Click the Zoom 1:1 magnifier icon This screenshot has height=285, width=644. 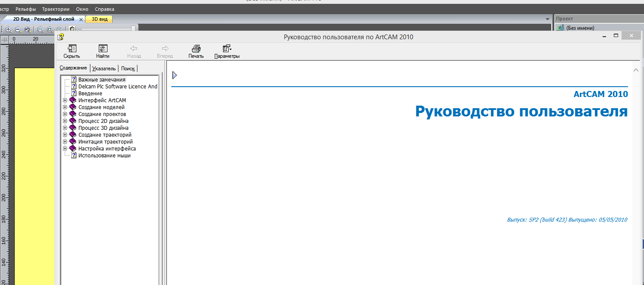(x=40, y=29)
